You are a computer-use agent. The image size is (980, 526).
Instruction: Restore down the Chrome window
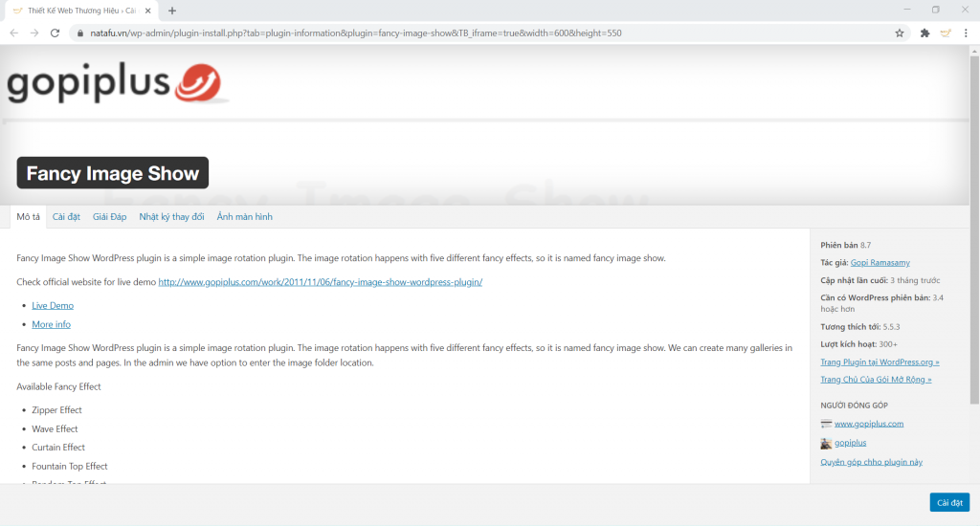tap(936, 10)
